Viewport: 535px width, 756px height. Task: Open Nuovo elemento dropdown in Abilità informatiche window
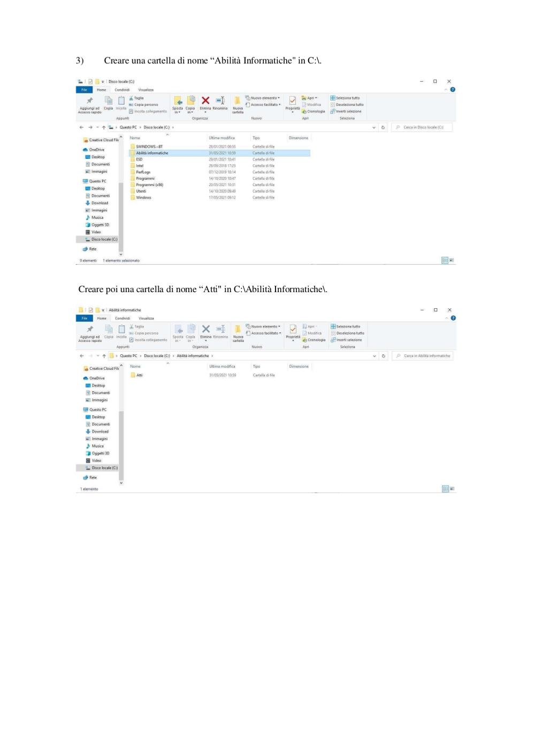point(263,326)
